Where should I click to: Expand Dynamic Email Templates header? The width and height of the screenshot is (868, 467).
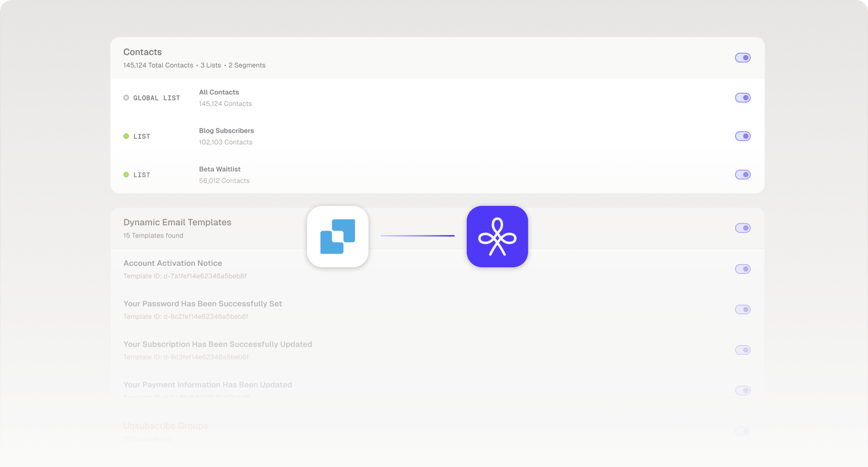point(177,222)
